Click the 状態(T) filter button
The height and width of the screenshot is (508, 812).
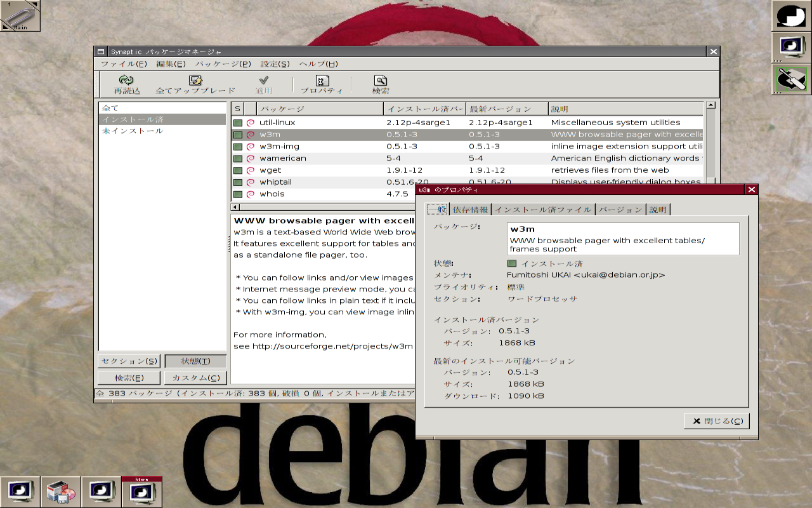click(x=195, y=361)
